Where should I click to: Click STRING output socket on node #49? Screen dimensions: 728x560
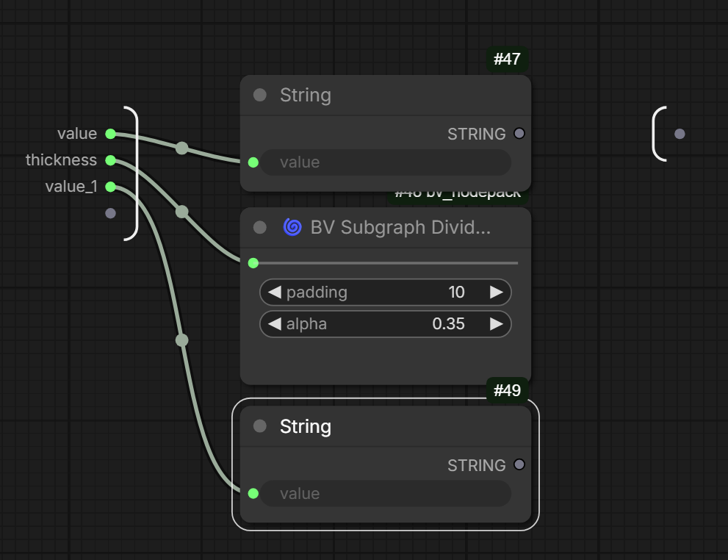coord(519,464)
